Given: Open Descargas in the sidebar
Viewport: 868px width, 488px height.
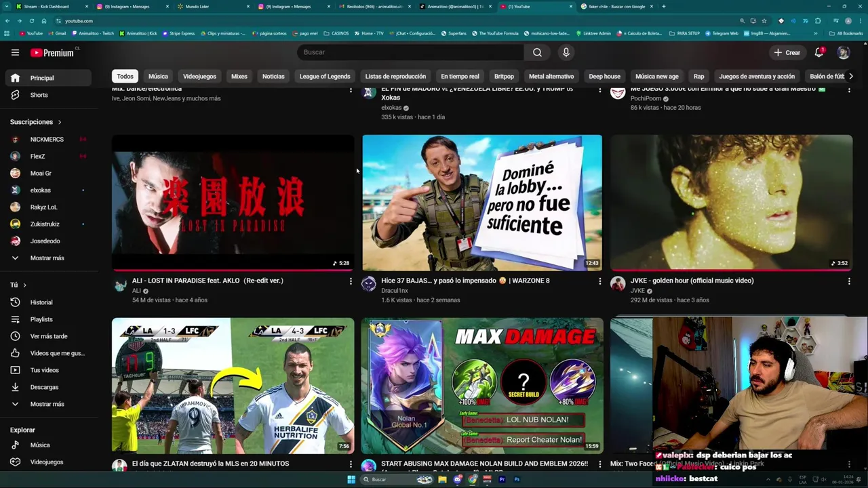Looking at the screenshot, I should pyautogui.click(x=49, y=387).
